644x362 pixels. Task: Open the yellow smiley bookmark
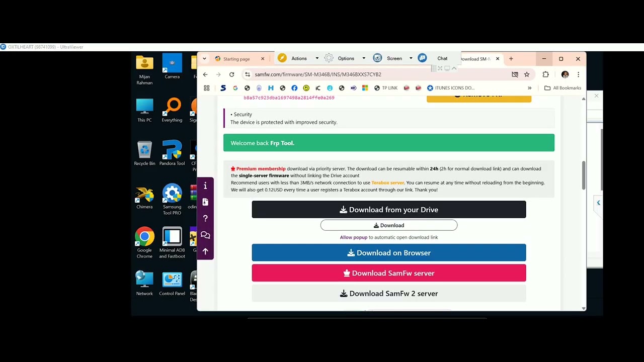click(x=306, y=88)
